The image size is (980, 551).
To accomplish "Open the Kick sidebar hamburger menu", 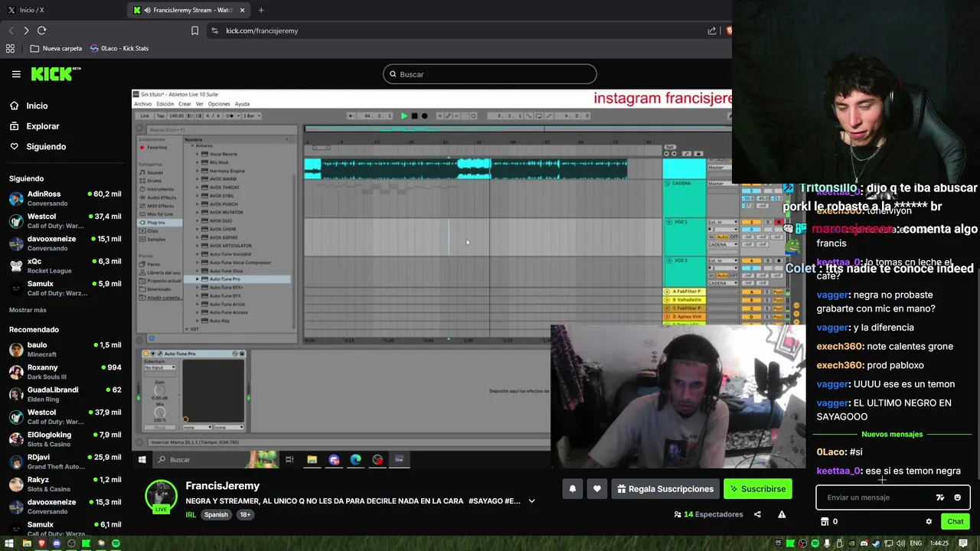I will (16, 74).
